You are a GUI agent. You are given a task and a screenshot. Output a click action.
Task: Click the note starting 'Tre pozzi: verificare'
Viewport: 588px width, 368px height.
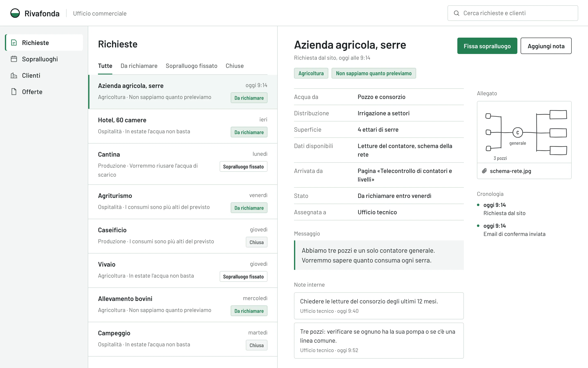pyautogui.click(x=379, y=340)
